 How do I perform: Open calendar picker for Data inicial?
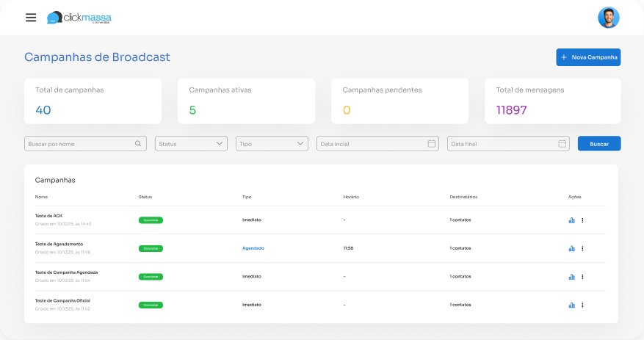click(432, 144)
